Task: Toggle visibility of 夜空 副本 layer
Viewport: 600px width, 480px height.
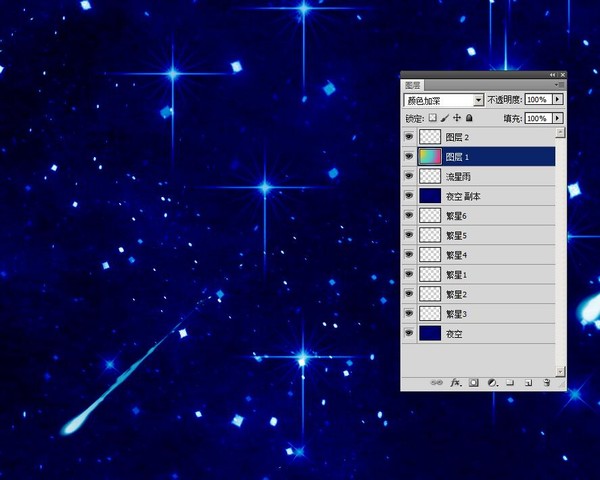Action: (409, 196)
